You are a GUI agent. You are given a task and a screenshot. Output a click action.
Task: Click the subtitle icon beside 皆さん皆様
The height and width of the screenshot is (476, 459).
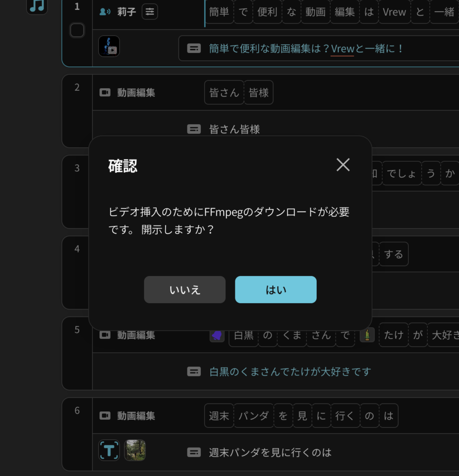click(x=194, y=129)
